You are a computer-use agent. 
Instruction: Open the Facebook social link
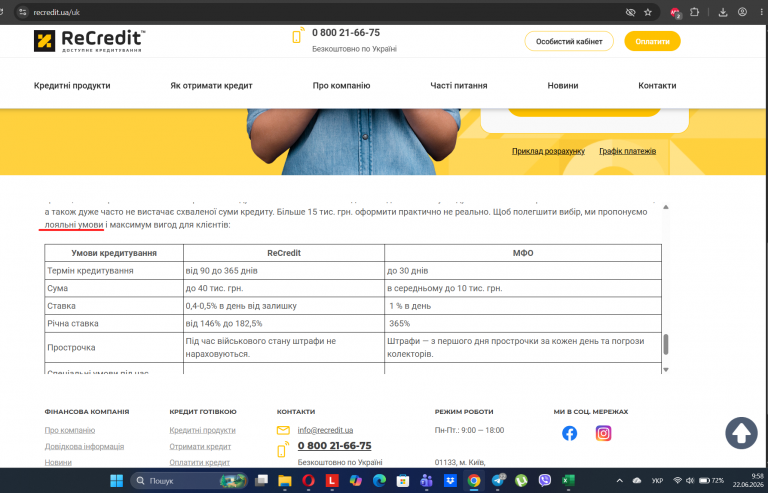click(x=569, y=433)
